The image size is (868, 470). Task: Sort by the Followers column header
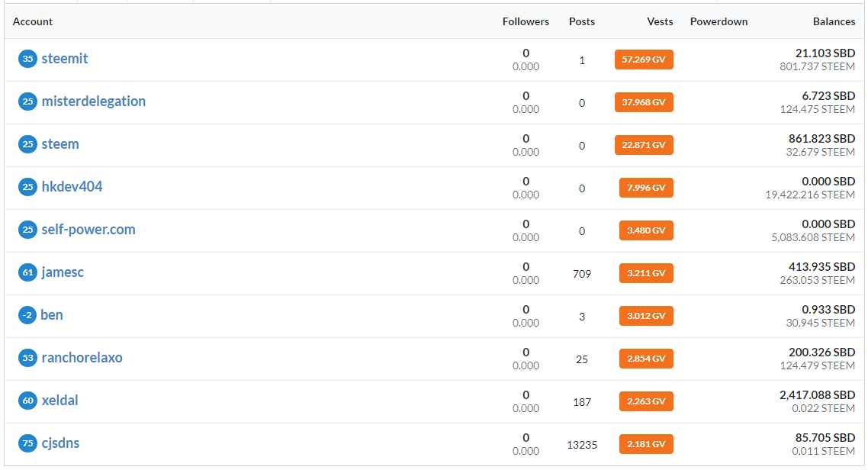pyautogui.click(x=526, y=21)
